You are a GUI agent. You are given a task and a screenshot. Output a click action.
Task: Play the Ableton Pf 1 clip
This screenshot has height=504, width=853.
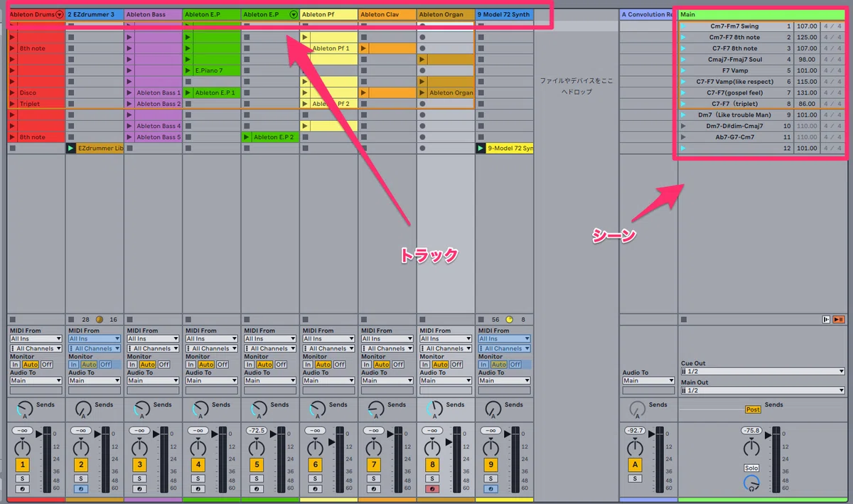[x=305, y=48]
